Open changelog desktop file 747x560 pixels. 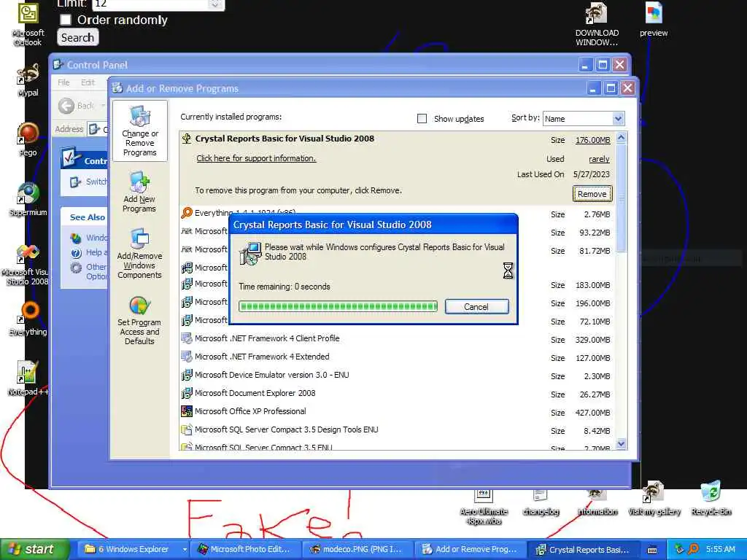[x=541, y=496]
